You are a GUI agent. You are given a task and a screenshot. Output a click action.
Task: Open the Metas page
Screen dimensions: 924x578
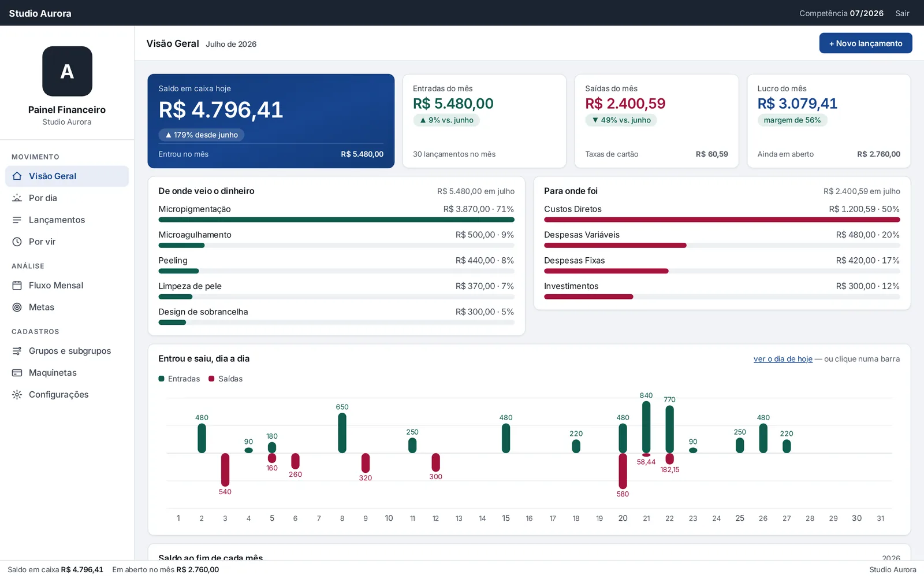click(67, 307)
